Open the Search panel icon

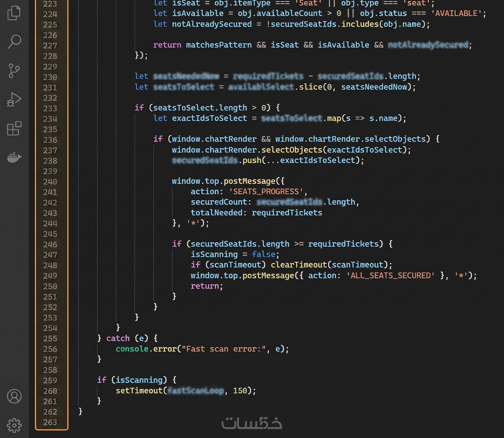coord(14,42)
